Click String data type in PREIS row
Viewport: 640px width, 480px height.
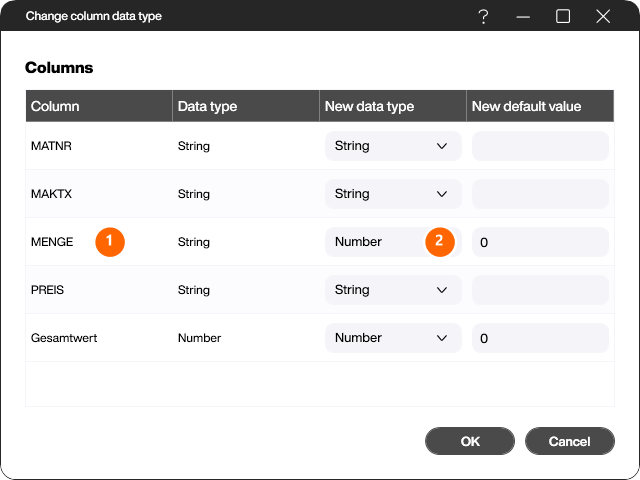194,290
